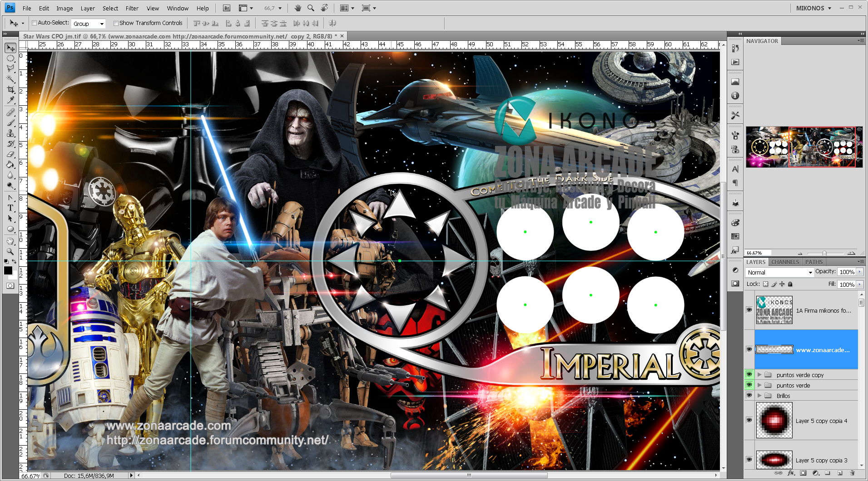Screen dimensions: 868x481
Task: Hide the Brillos group layer
Action: tap(749, 396)
